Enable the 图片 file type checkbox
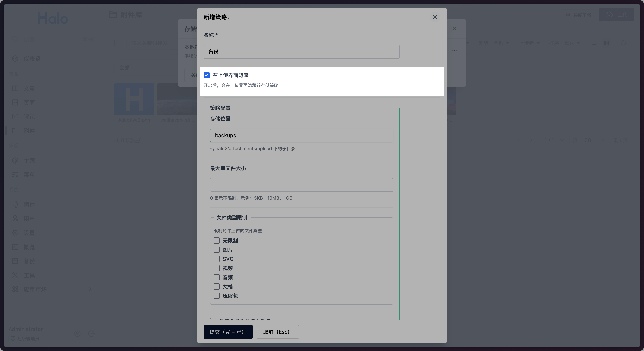The height and width of the screenshot is (351, 644). click(x=217, y=250)
